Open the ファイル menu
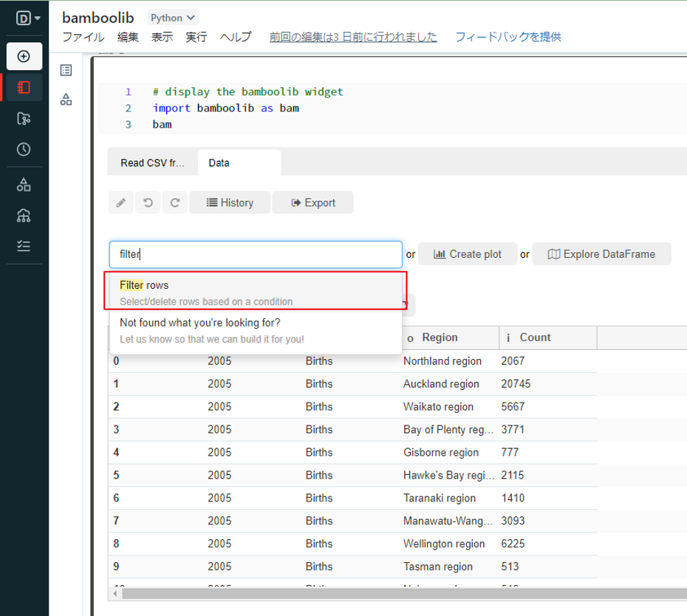The width and height of the screenshot is (687, 616). pos(83,37)
